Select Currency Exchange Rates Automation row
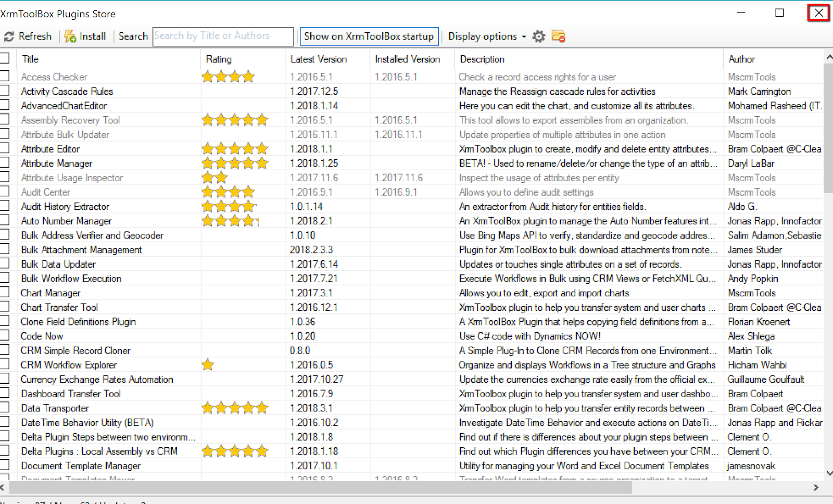Viewport: 833px width, 504px height. (411, 380)
